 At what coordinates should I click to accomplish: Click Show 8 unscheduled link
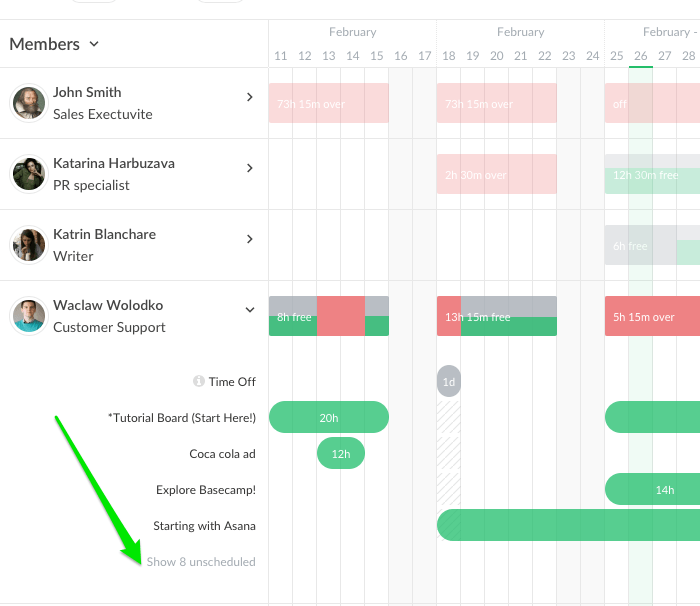click(201, 562)
